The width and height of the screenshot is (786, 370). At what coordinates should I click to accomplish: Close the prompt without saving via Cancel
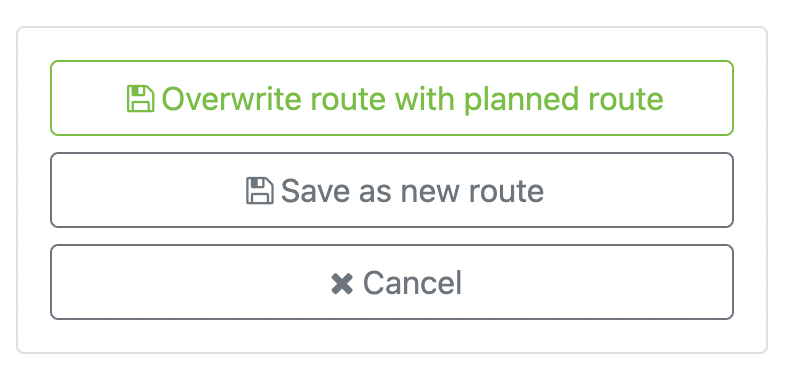392,282
